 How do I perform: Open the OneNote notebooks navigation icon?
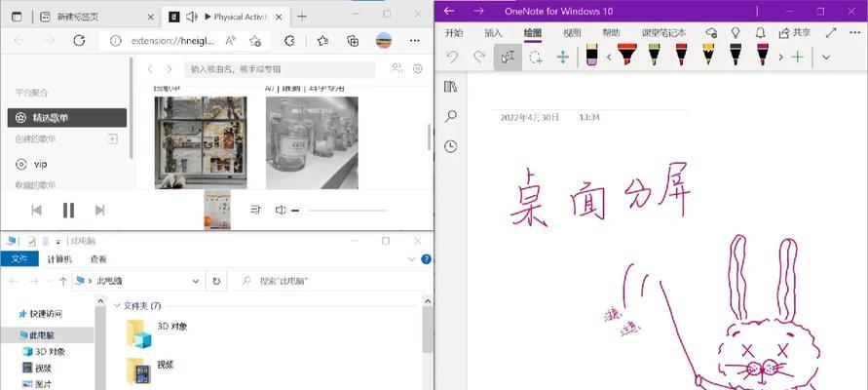451,87
